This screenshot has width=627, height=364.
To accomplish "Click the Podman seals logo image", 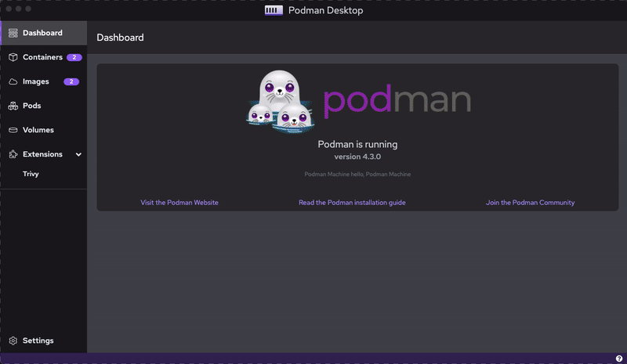I will coord(280,102).
